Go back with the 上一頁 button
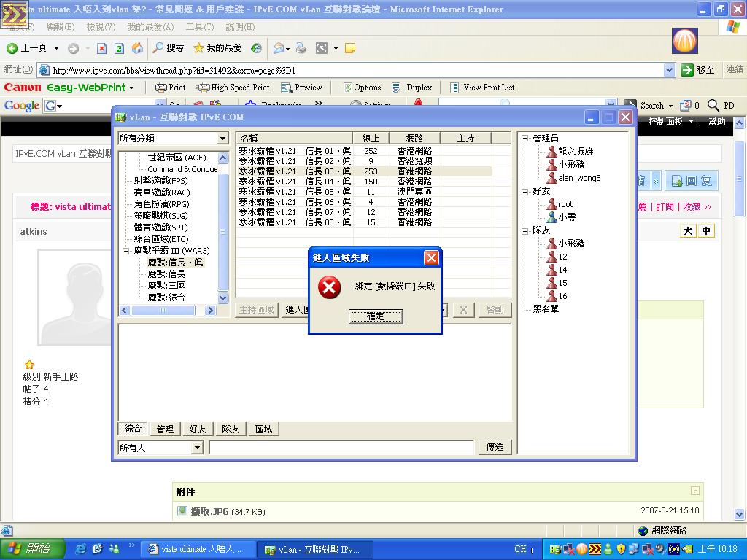The height and width of the screenshot is (560, 747). (28, 48)
